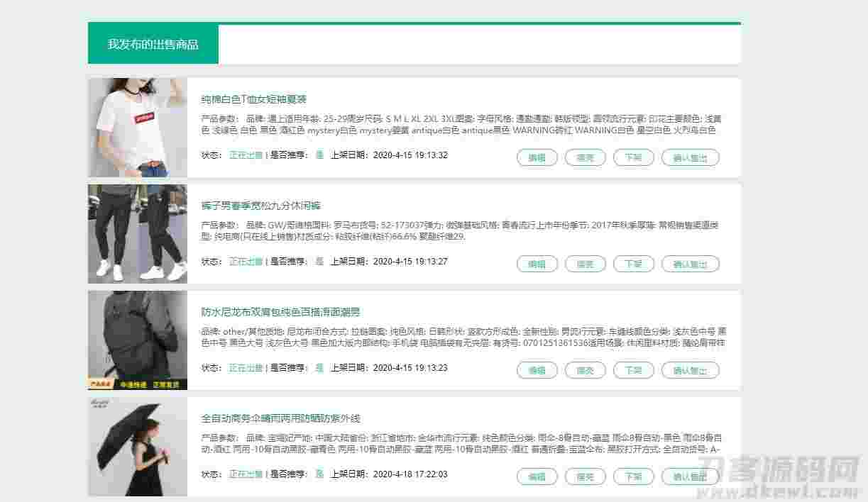Viewport: 868px width, 502px height.
Task: Open the black umbrella product thumbnail
Action: tap(138, 447)
